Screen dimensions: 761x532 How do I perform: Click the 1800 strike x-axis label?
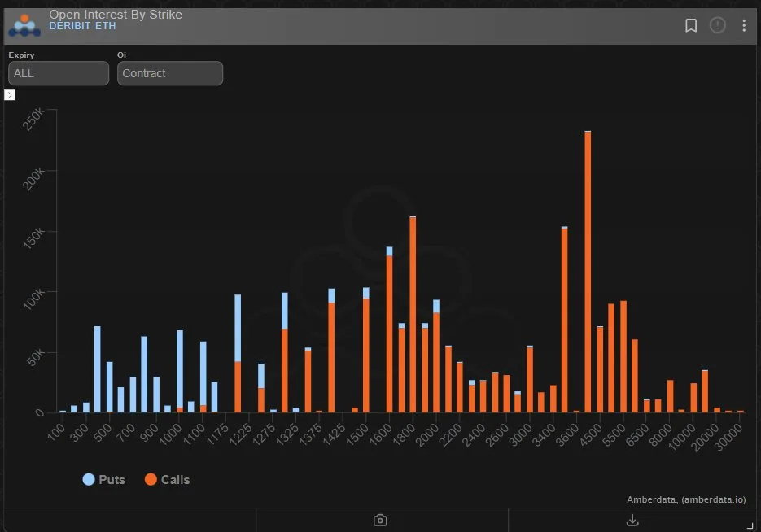(404, 434)
